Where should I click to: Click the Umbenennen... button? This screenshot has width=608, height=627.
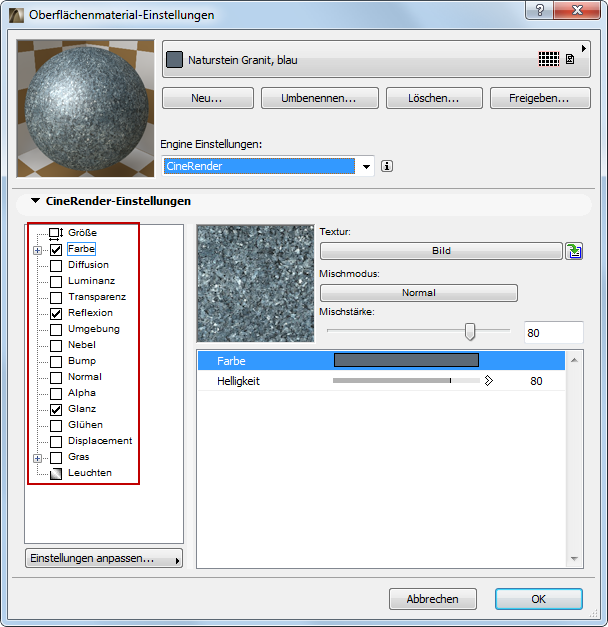[x=320, y=98]
